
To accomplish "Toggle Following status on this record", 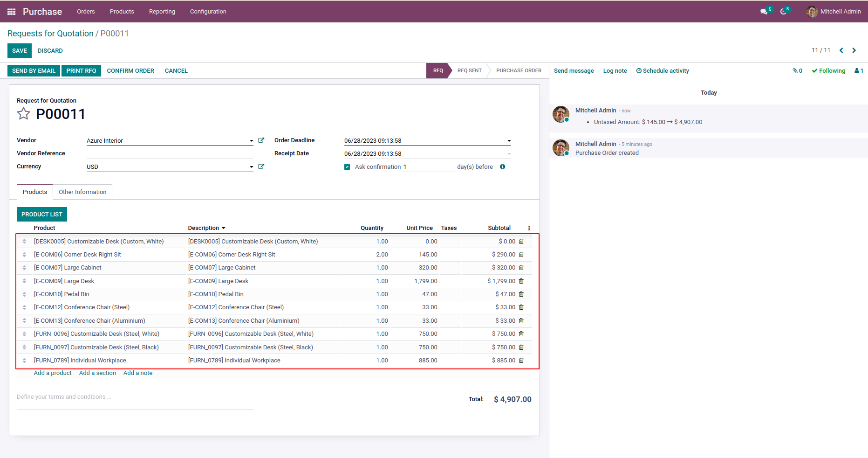I will [x=828, y=71].
